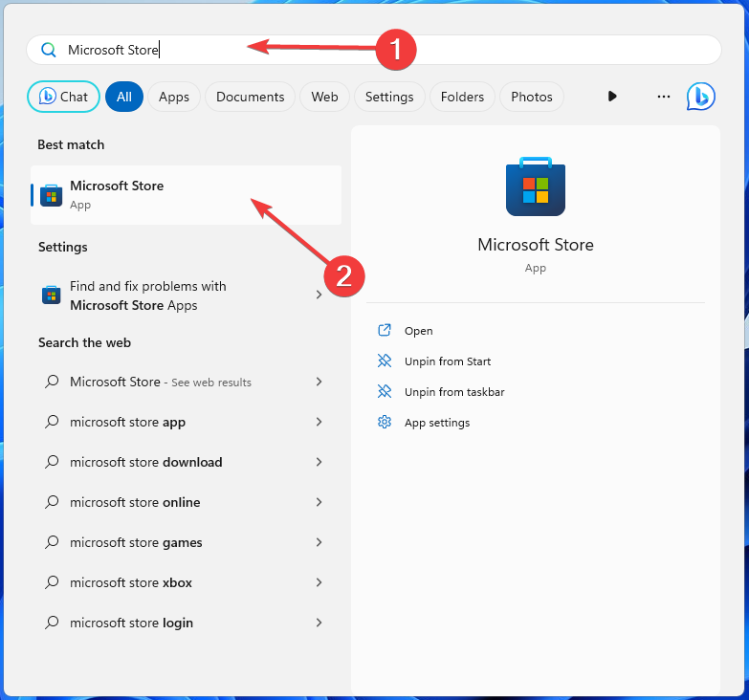The image size is (749, 700).
Task: Open the Microsoft Store best match result
Action: point(186,195)
